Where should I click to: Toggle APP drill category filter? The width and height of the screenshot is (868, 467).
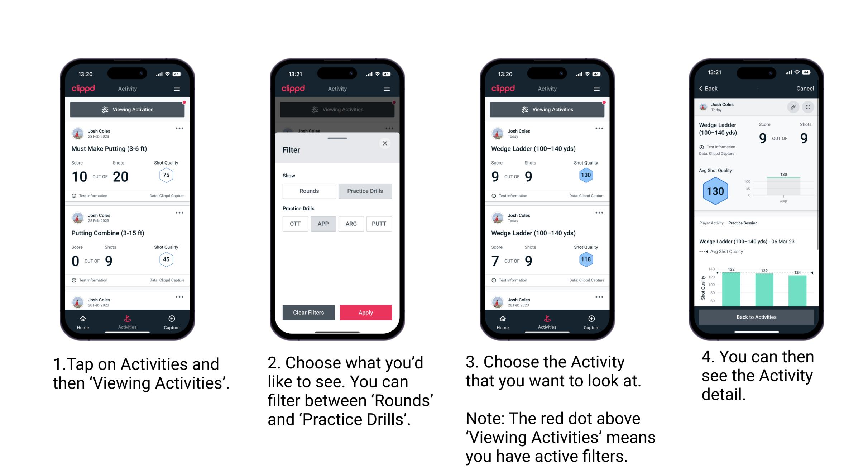click(x=322, y=224)
